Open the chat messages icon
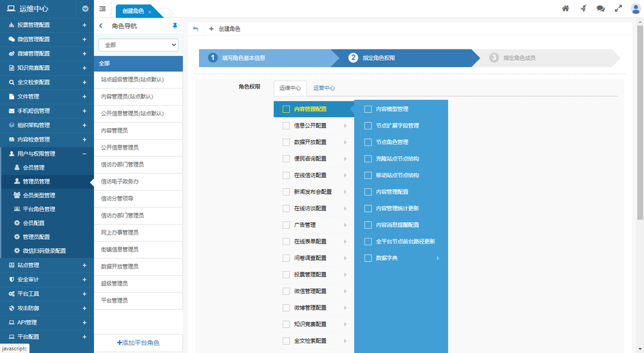 pos(600,8)
